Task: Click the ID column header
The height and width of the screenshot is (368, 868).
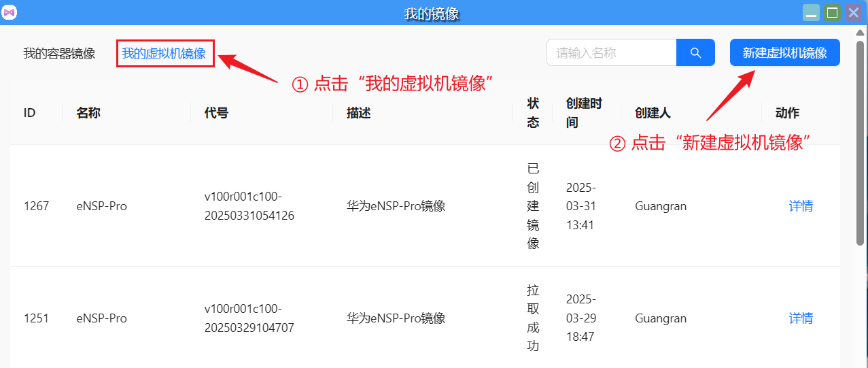Action: [x=29, y=113]
